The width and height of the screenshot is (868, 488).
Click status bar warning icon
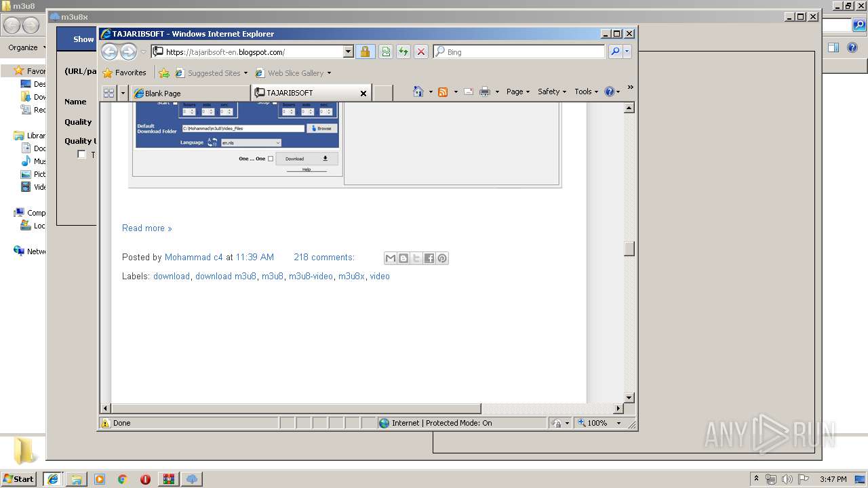[x=106, y=423]
